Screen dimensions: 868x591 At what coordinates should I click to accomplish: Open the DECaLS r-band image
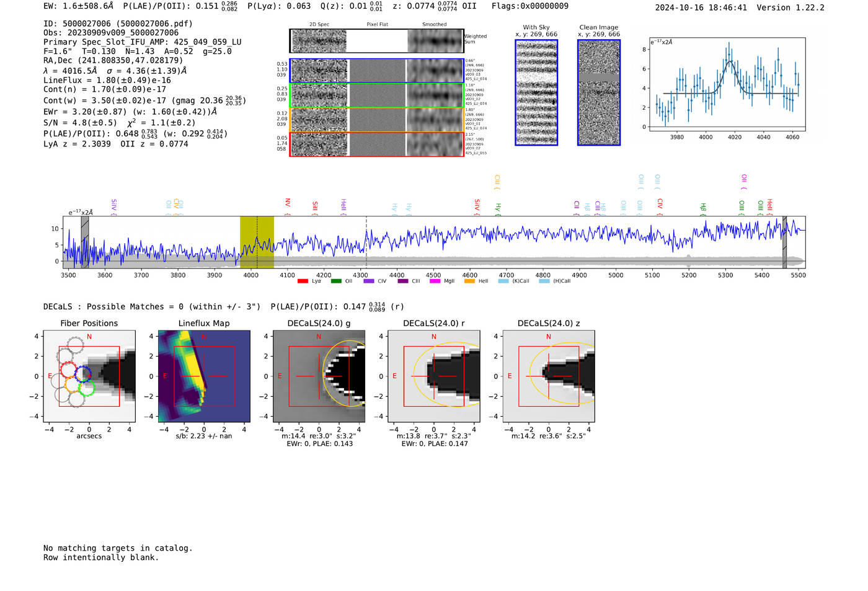point(433,376)
